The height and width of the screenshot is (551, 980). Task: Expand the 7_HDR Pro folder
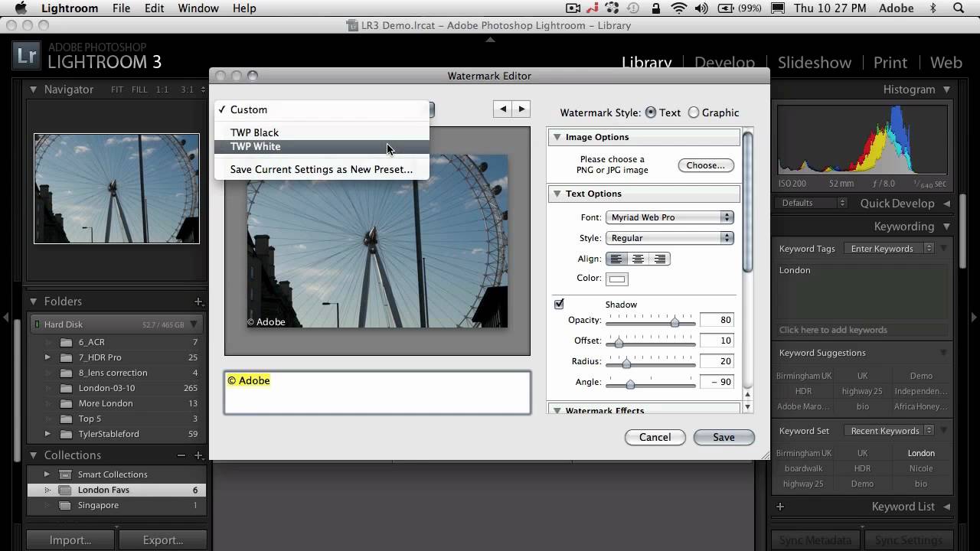(47, 357)
